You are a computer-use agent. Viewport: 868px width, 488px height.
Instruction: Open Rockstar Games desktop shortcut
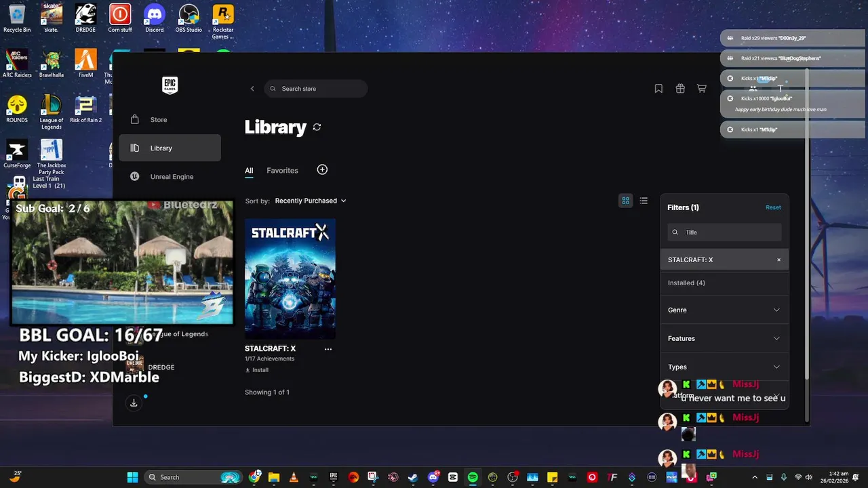[x=223, y=20]
